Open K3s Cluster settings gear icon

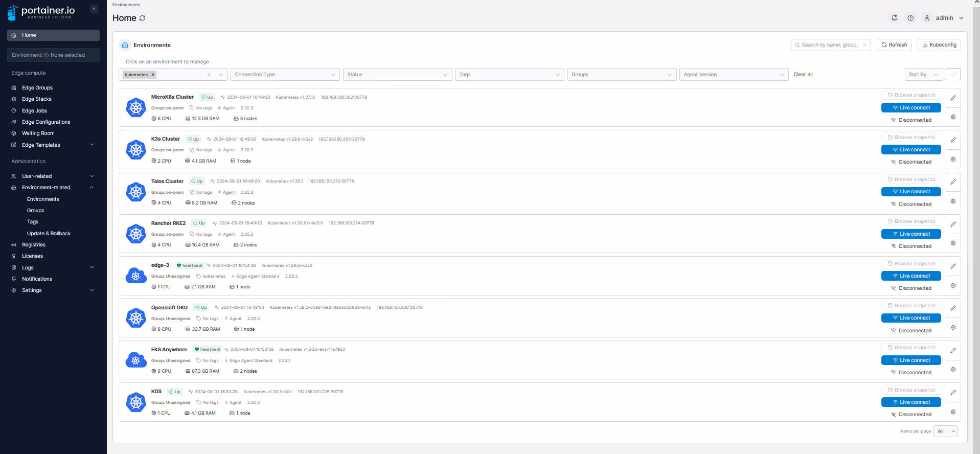coord(953,160)
